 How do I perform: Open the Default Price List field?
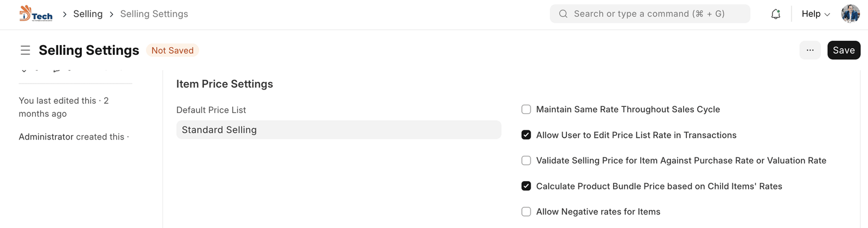pos(339,130)
